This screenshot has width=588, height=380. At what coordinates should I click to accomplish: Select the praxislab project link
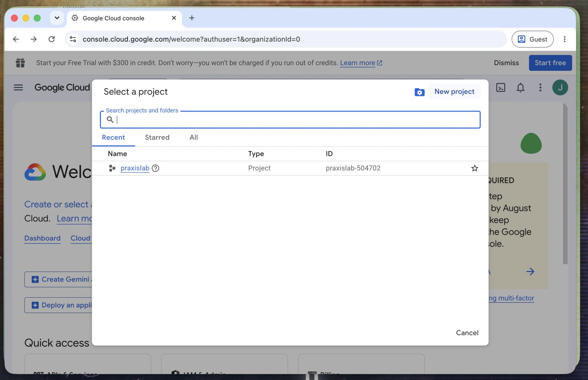tap(135, 168)
